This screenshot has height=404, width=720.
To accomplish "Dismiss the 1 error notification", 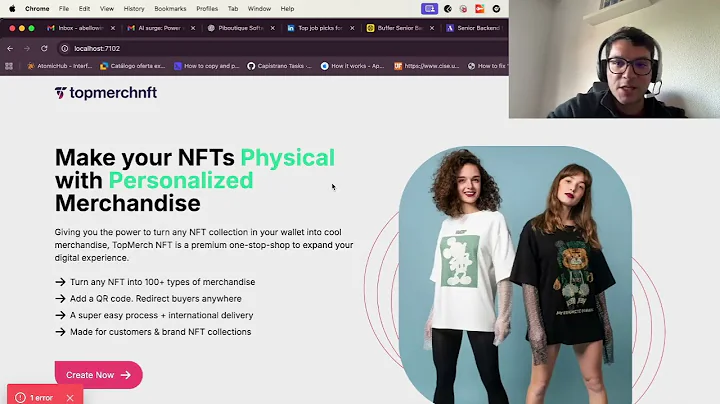I will [70, 398].
